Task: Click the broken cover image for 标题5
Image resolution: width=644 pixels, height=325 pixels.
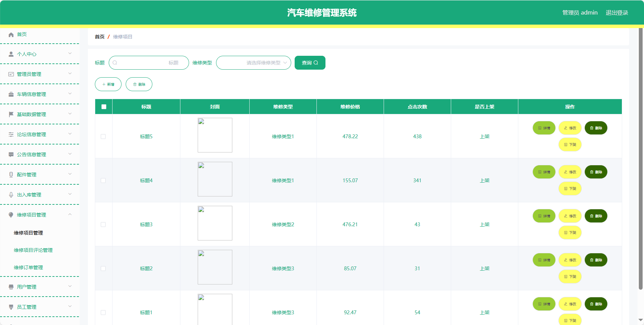Action: tap(215, 135)
